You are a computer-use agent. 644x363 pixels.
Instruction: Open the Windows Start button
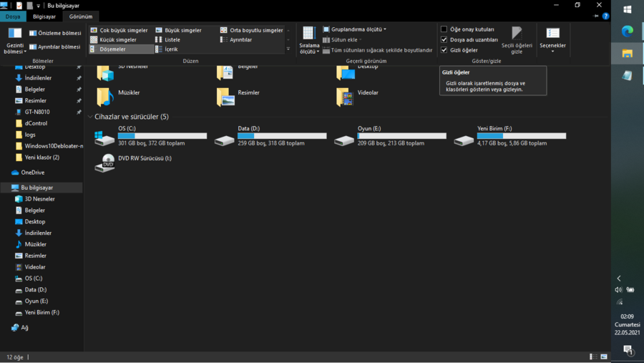click(627, 9)
